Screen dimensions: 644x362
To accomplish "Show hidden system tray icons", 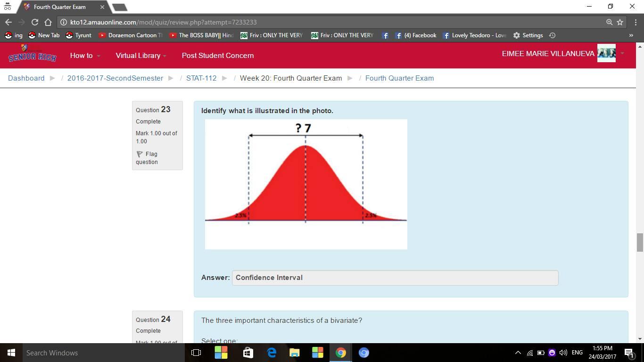I will (x=518, y=353).
